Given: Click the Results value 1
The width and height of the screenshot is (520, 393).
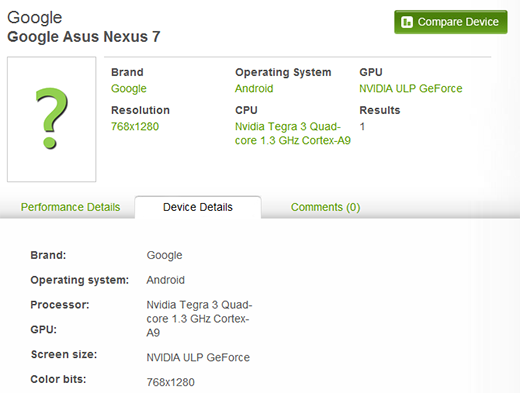Looking at the screenshot, I should point(362,126).
